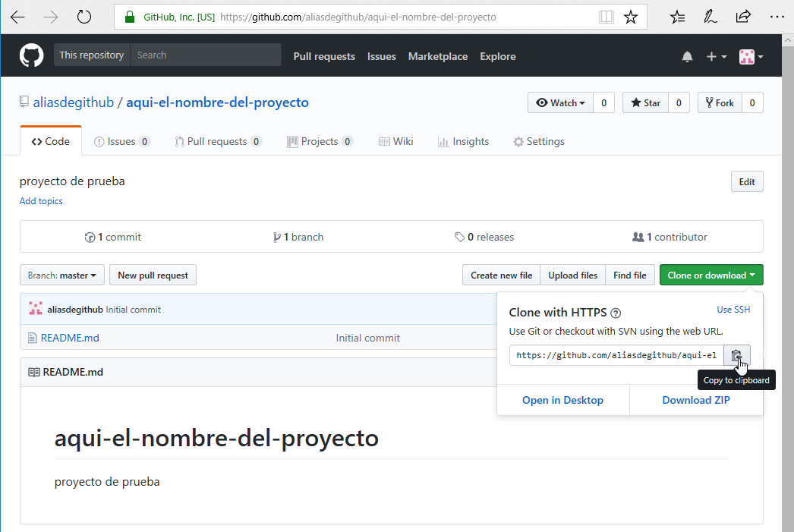The image size is (794, 532).
Task: Switch to the Projects tab
Action: pyautogui.click(x=320, y=142)
